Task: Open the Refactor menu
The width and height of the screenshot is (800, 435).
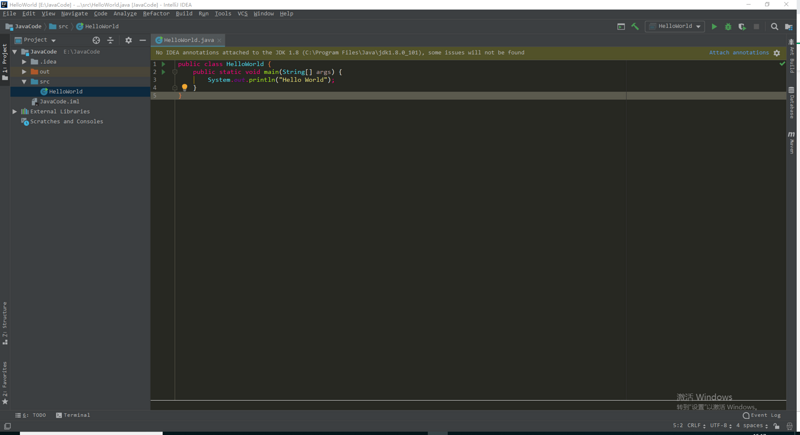Action: coord(156,14)
